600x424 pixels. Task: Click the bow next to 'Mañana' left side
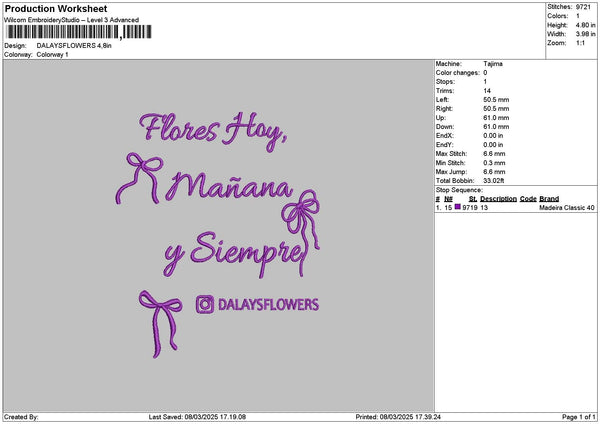click(139, 178)
